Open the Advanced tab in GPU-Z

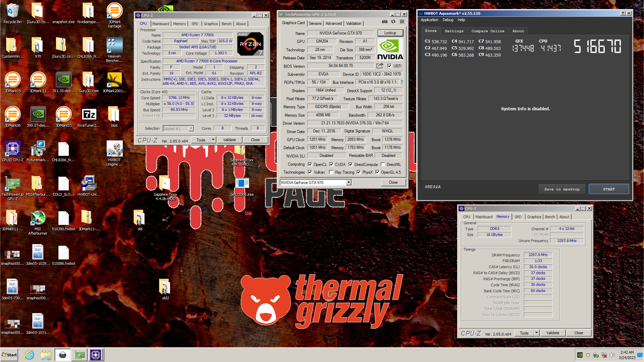[x=334, y=23]
